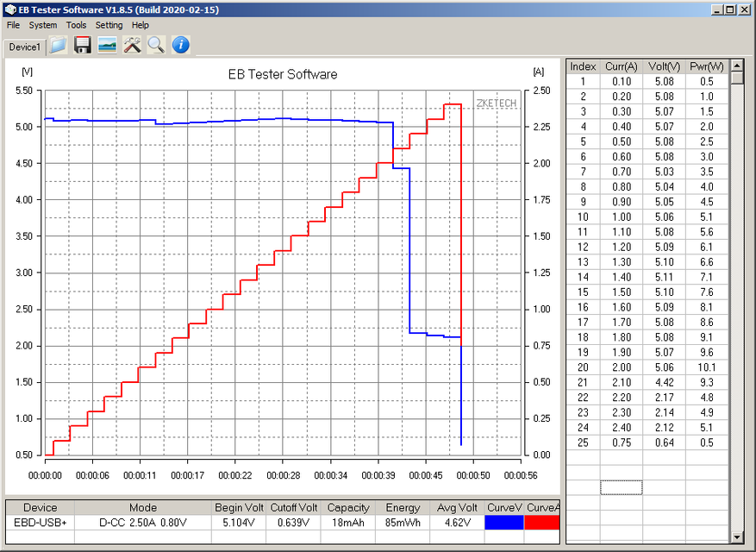Click the scroll down arrow of data table
Image resolution: width=756 pixels, height=552 pixels.
click(737, 538)
